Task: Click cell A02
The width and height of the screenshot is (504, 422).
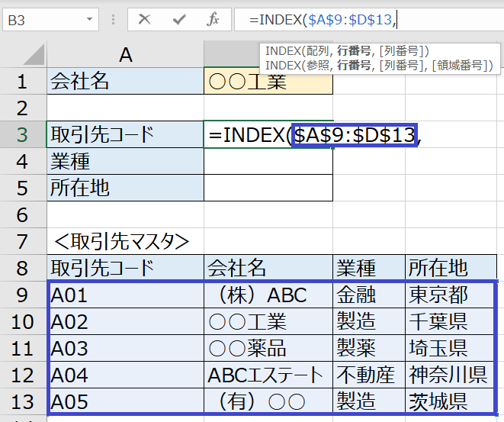Action: (125, 321)
